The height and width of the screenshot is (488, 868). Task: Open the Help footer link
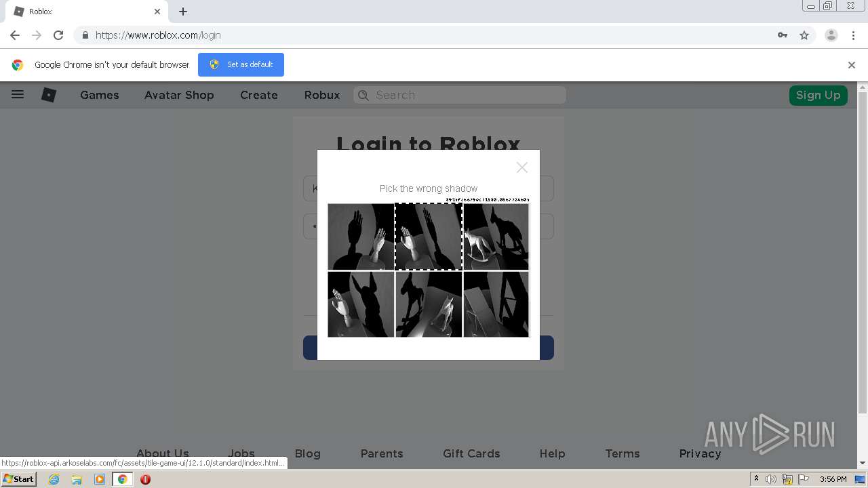[552, 453]
